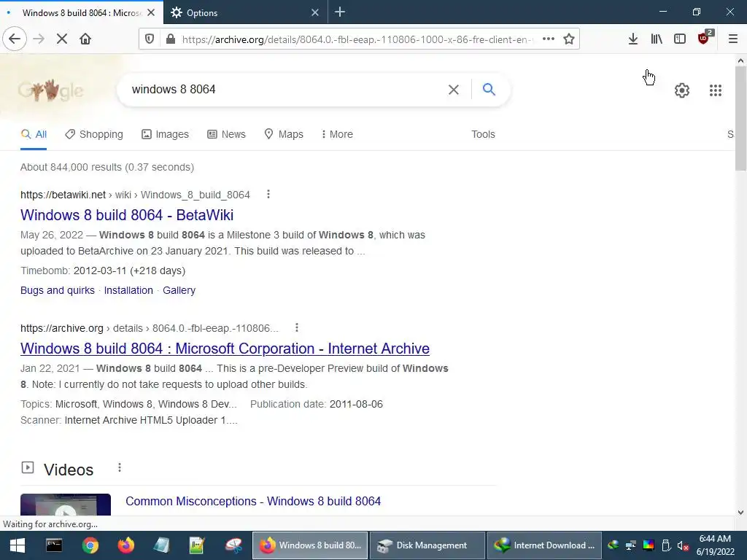Toggle the Firefox sidebar view
This screenshot has height=560, width=747.
click(x=680, y=39)
